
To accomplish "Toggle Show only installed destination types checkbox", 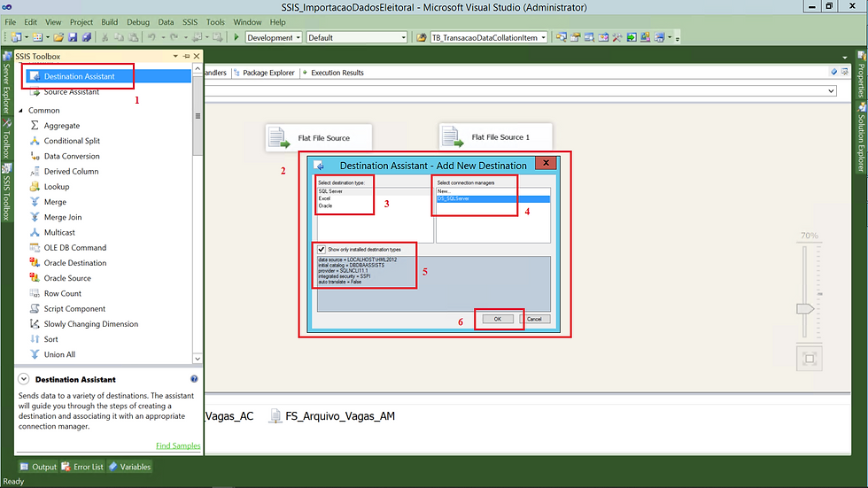I will pos(321,250).
